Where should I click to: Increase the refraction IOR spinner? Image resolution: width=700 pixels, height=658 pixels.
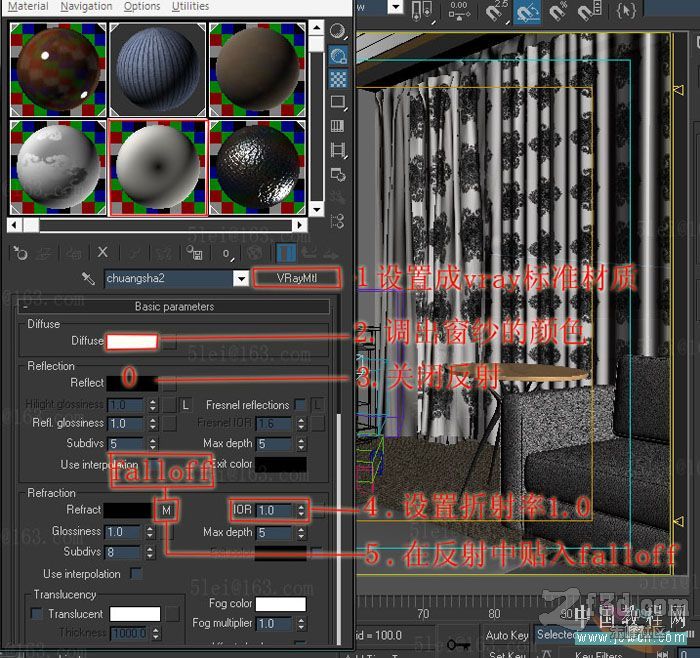point(300,506)
